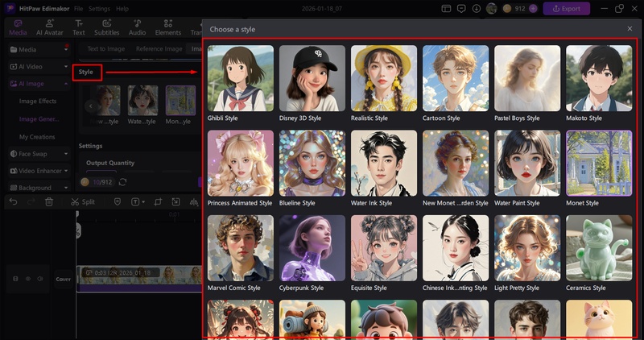644x340 pixels.
Task: Open the Subtitles tool
Action: tap(107, 27)
